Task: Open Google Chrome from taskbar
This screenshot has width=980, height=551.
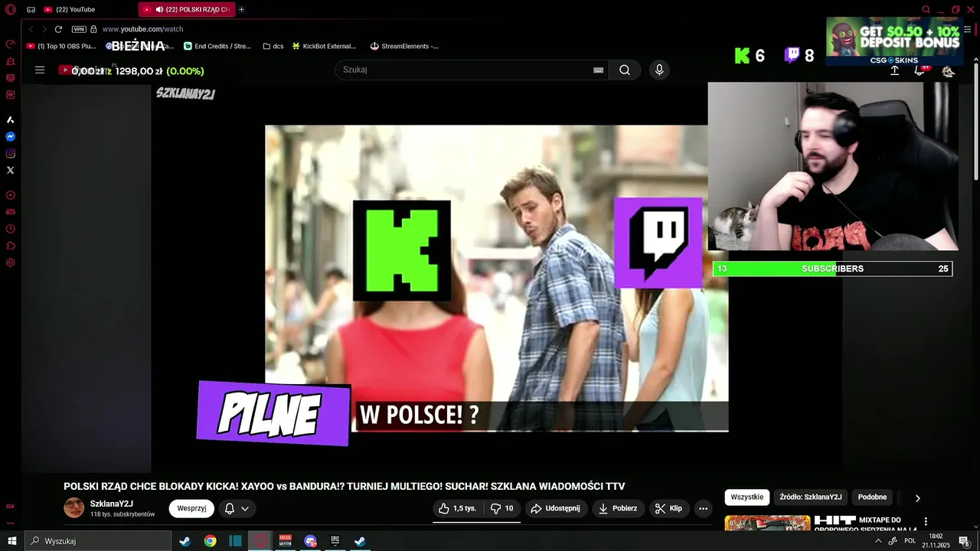Action: (210, 541)
